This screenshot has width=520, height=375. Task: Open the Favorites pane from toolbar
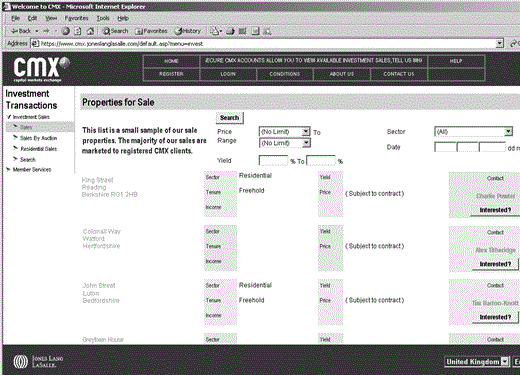point(151,31)
